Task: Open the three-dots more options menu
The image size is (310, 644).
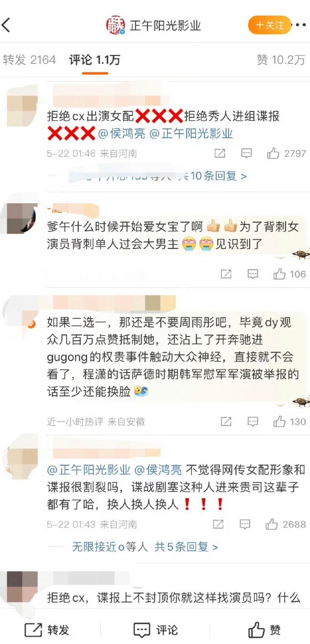Action: (300, 25)
